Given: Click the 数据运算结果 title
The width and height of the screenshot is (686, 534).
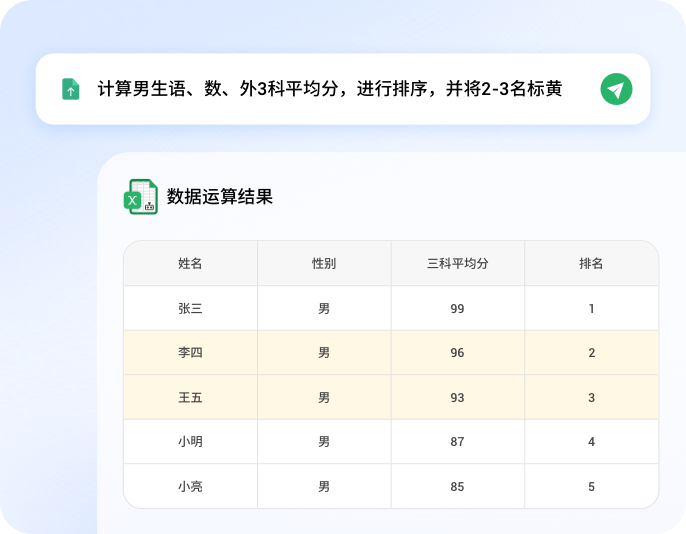Looking at the screenshot, I should point(219,197).
